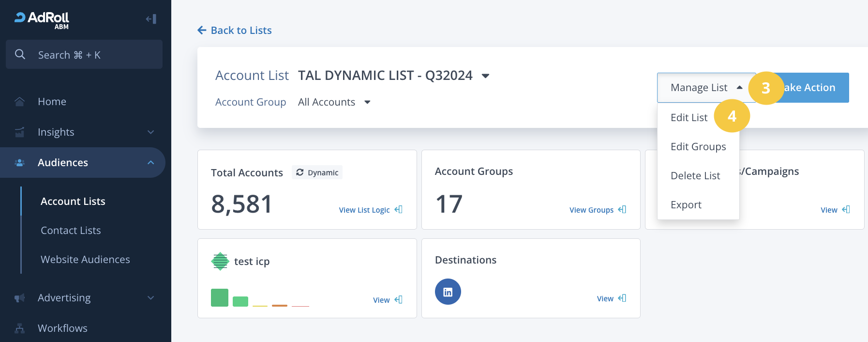The image size is (868, 342).
Task: Open the All Accounts group dropdown
Action: point(367,102)
